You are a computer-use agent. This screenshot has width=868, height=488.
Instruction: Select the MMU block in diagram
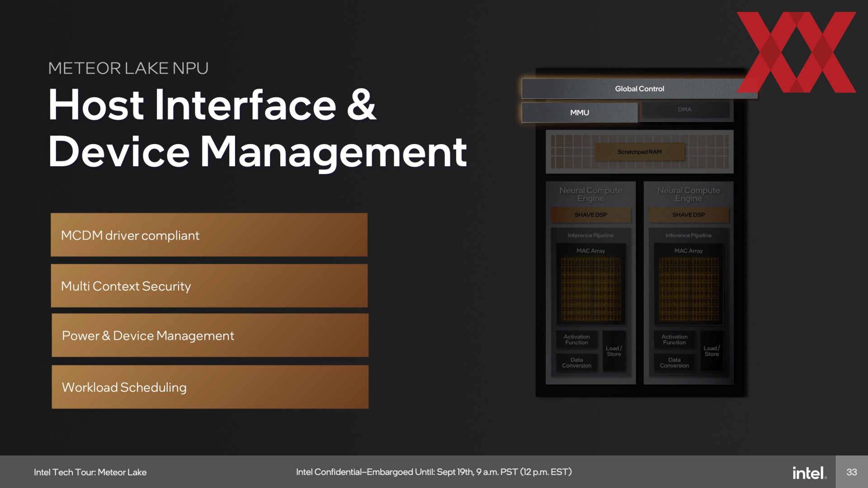click(580, 113)
